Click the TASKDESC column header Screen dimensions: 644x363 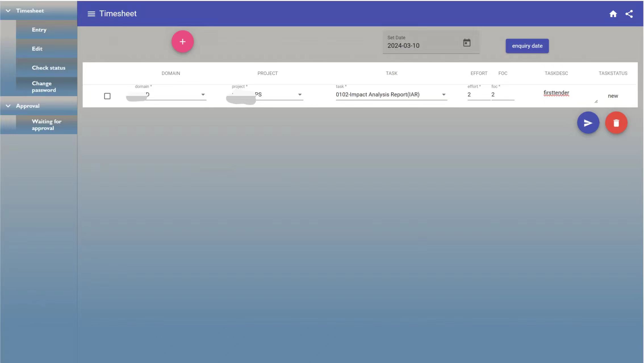(556, 73)
